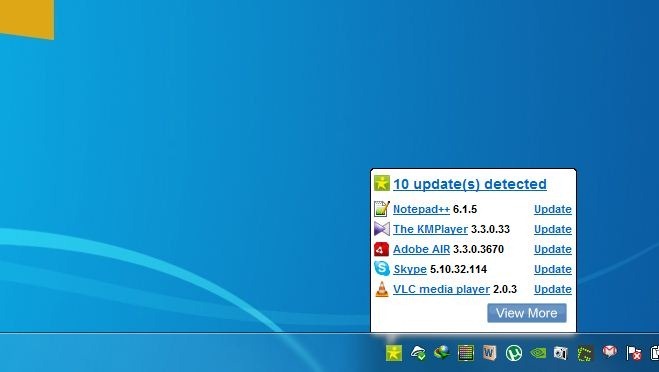Open Internet Download Manager tray icon
659x372 pixels.
[x=442, y=352]
